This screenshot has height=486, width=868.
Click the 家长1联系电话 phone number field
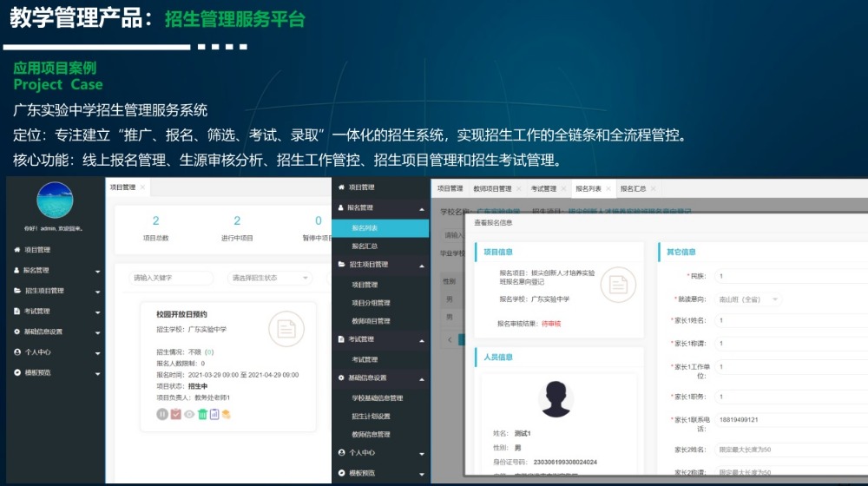click(790, 419)
